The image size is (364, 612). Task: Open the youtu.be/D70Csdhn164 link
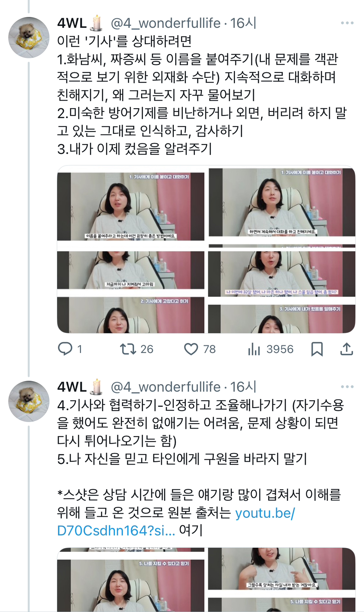tap(176, 522)
